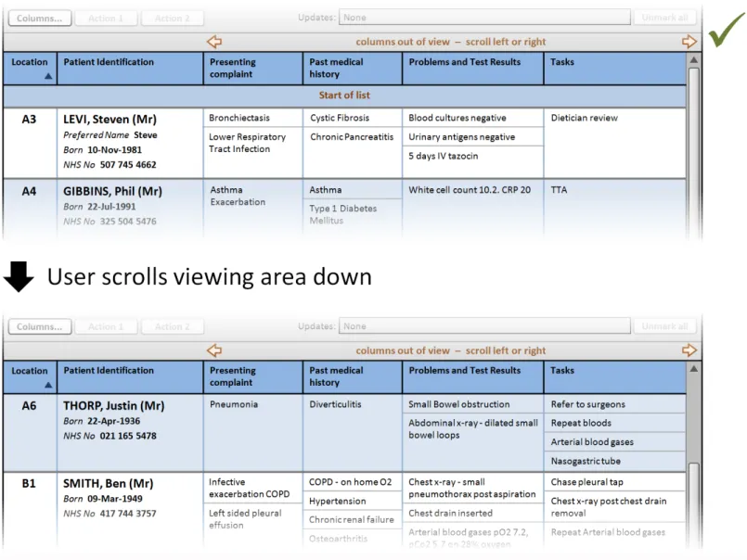Click scrollbar up arrow in upper table

click(693, 60)
